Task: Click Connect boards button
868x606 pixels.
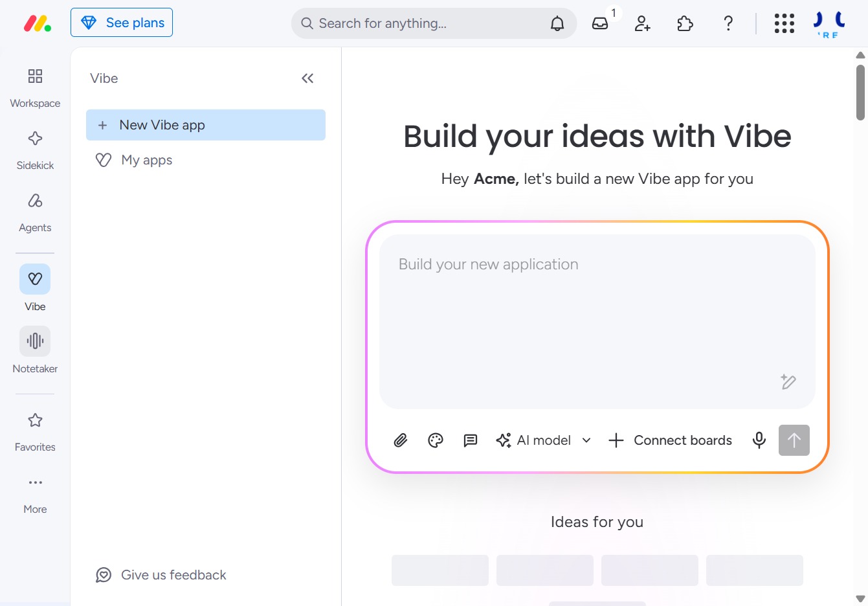Action: click(671, 440)
